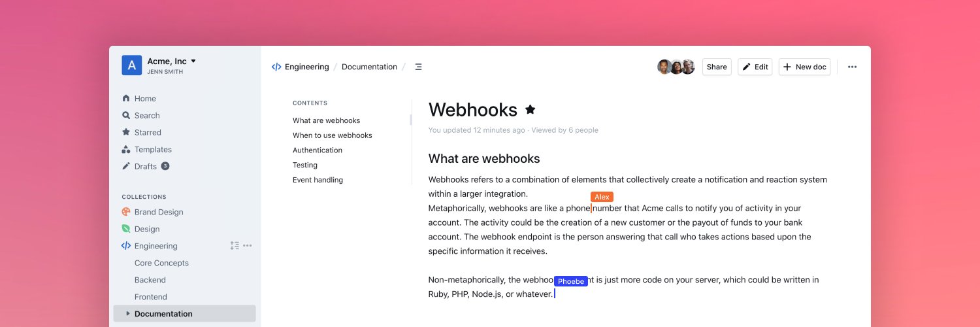
Task: Click the third collaborator avatar
Action: coord(688,67)
